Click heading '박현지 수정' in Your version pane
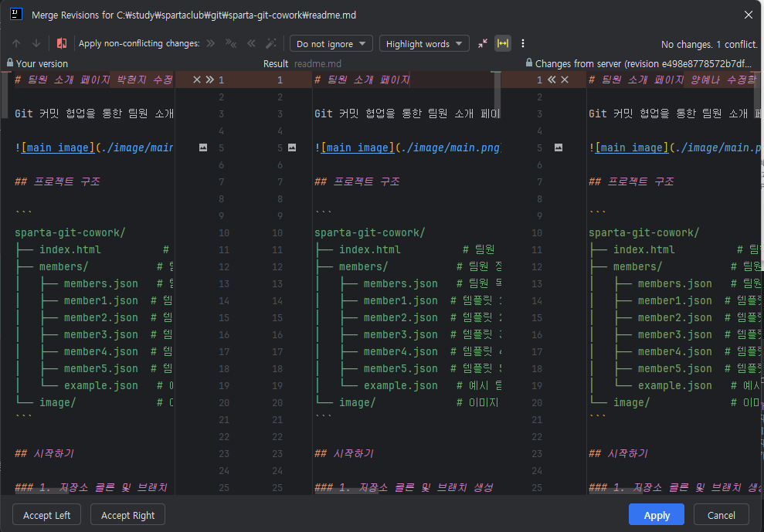Viewport: 764px width, 532px height. 144,80
